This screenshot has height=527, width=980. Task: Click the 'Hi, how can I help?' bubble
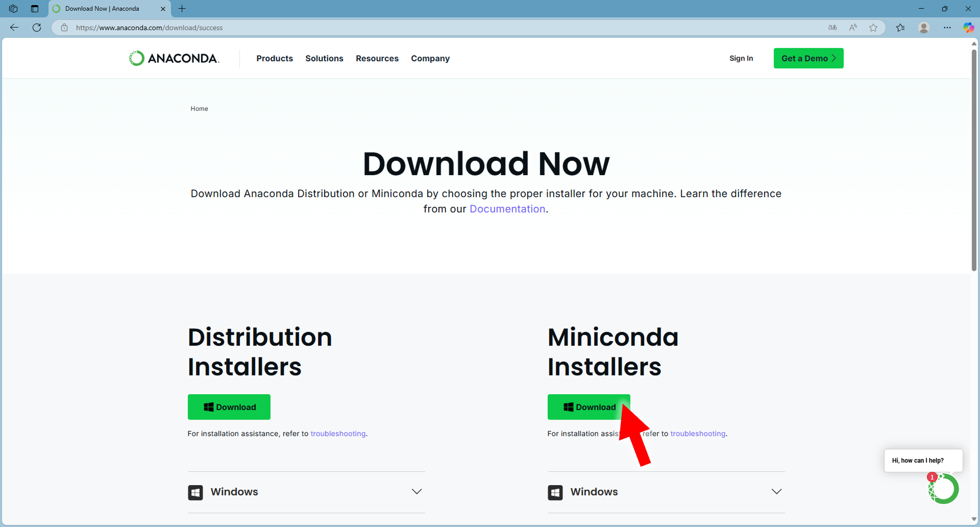pyautogui.click(x=923, y=460)
